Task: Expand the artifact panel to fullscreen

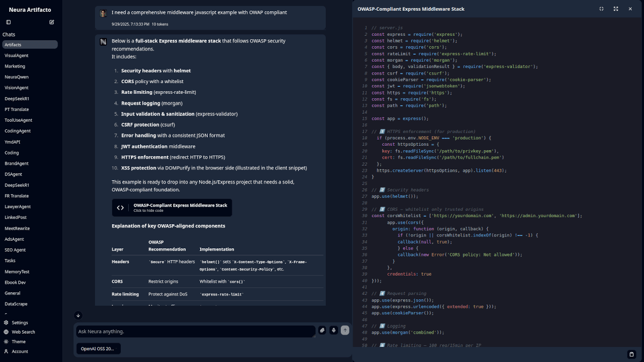Action: [x=616, y=9]
